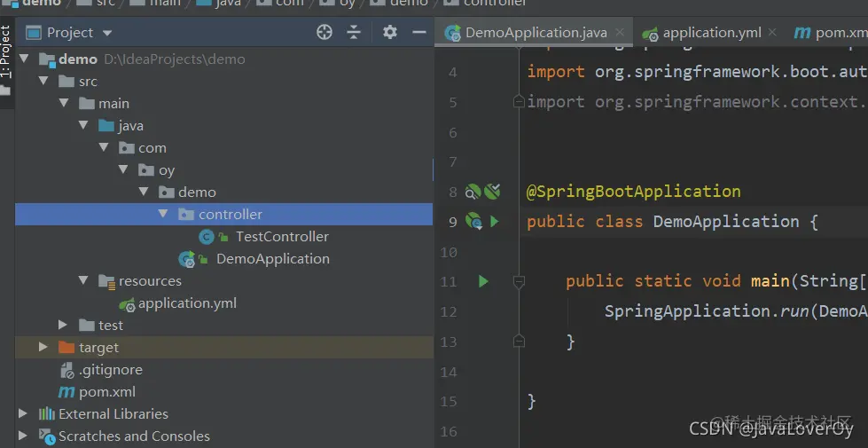Viewport: 868px width, 448px height.
Task: Switch to DemoApplication.java editor tab
Action: (x=536, y=33)
